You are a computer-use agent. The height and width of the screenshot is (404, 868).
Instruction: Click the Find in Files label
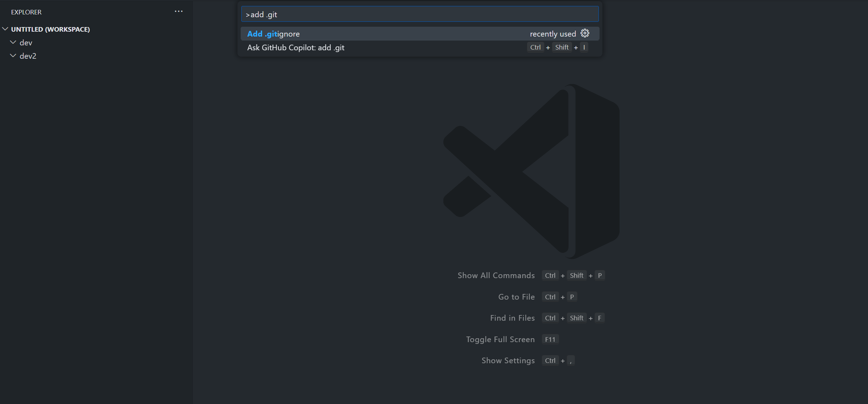coord(512,318)
